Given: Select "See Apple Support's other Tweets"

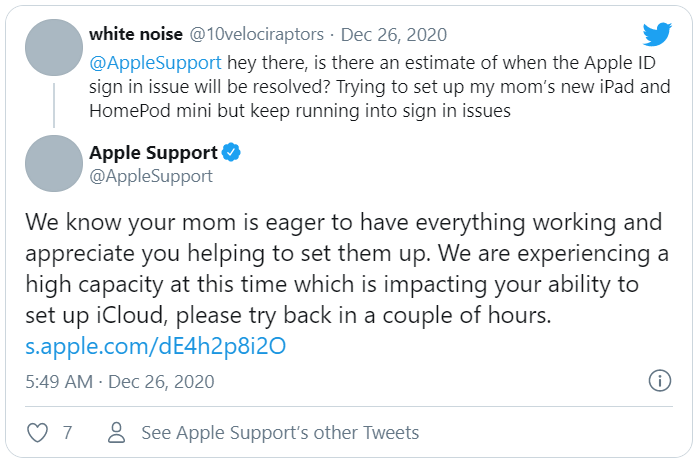Looking at the screenshot, I should coord(280,433).
